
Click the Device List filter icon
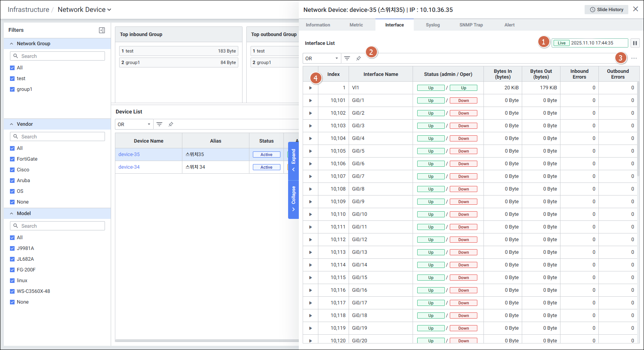click(159, 124)
